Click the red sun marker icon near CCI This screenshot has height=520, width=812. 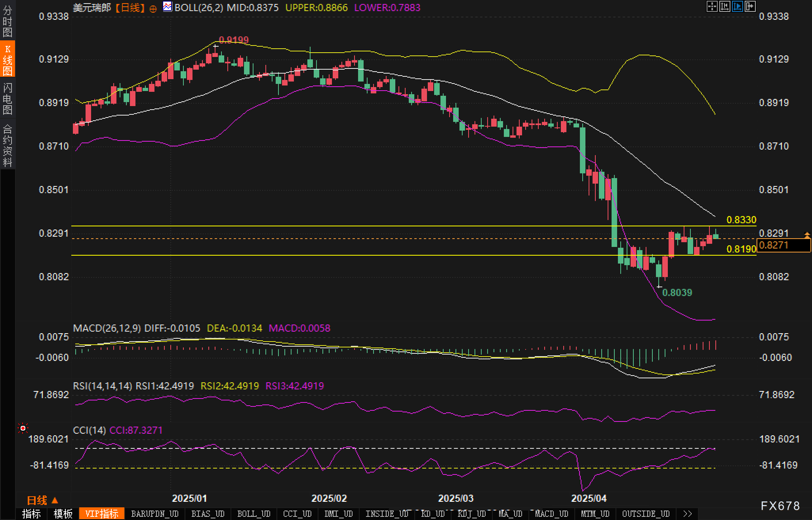click(23, 428)
